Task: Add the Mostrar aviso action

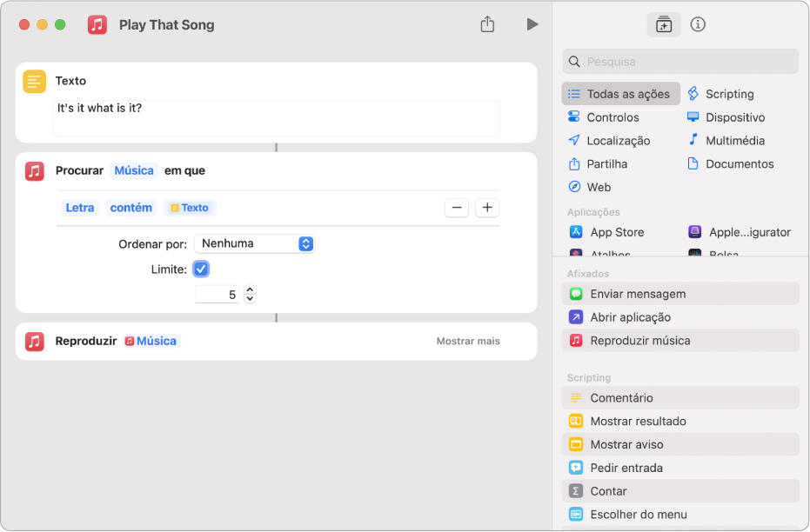Action: point(680,444)
